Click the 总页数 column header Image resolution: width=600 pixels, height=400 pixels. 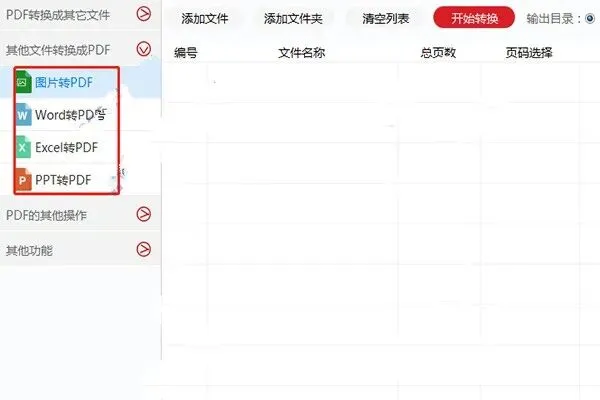click(x=438, y=52)
